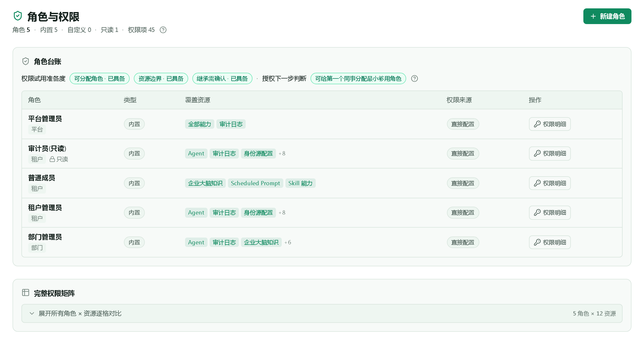Click the 资源边界 · 已具备 badge
Image resolution: width=644 pixels, height=338 pixels.
tap(161, 78)
